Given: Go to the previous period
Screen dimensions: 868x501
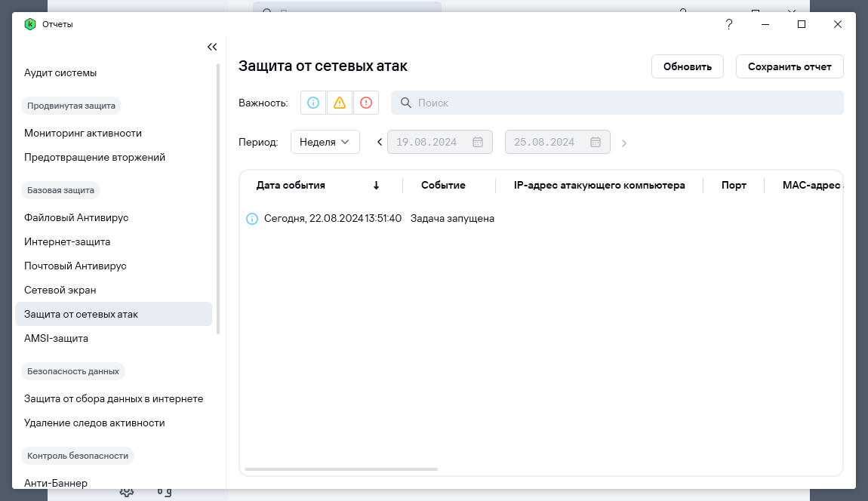Looking at the screenshot, I should (x=380, y=142).
